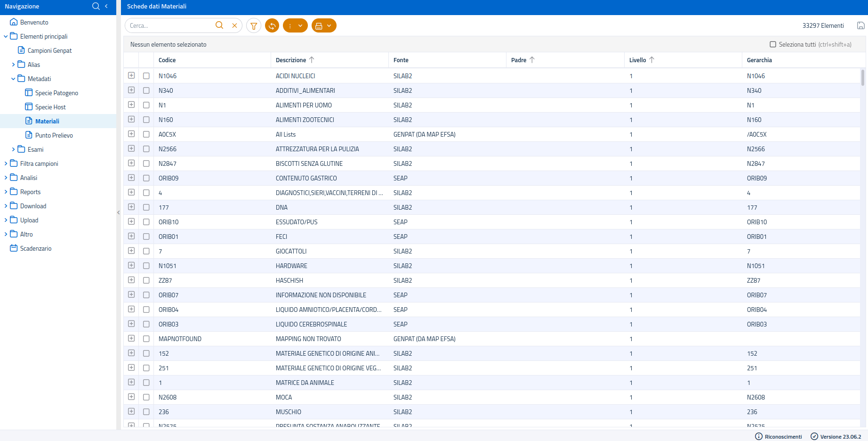Tick the checkbox for row N340
868x441 pixels.
click(146, 90)
